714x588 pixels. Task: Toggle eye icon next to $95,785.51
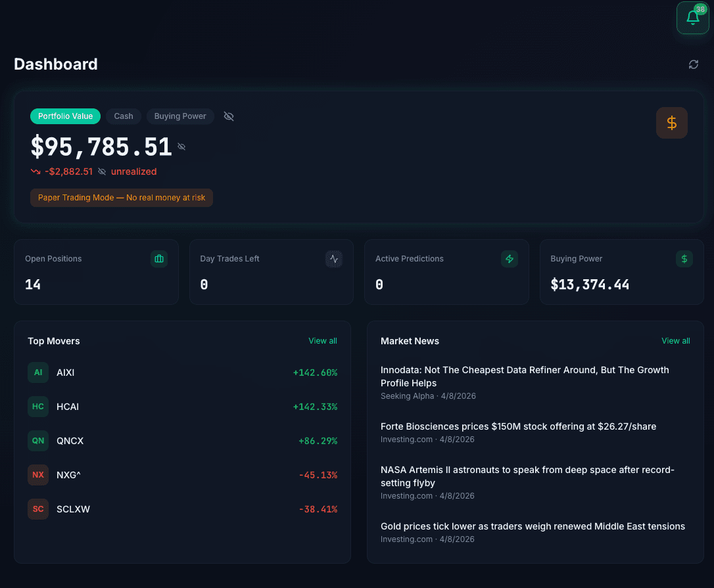click(181, 147)
